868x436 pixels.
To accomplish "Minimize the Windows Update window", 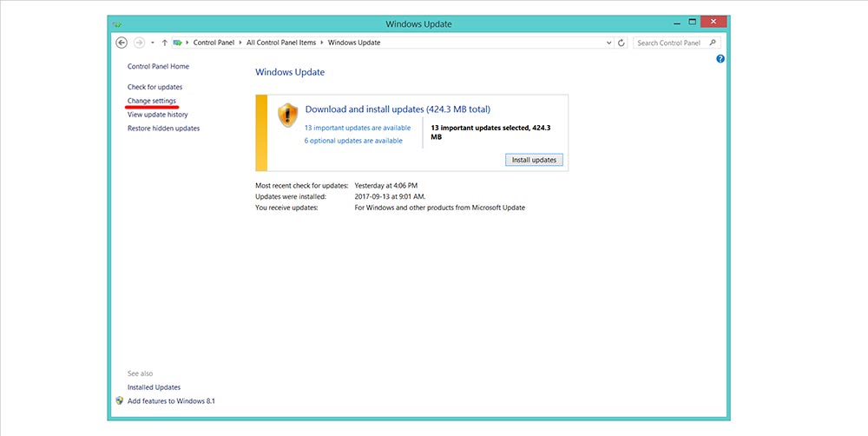I will (677, 23).
